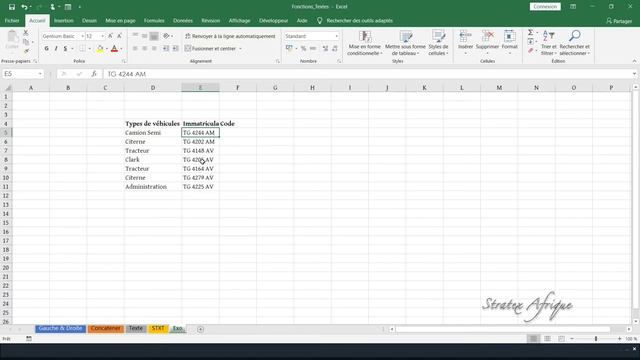Click the thousands separator icon
Image resolution: width=640 pixels, height=360 pixels.
click(313, 49)
